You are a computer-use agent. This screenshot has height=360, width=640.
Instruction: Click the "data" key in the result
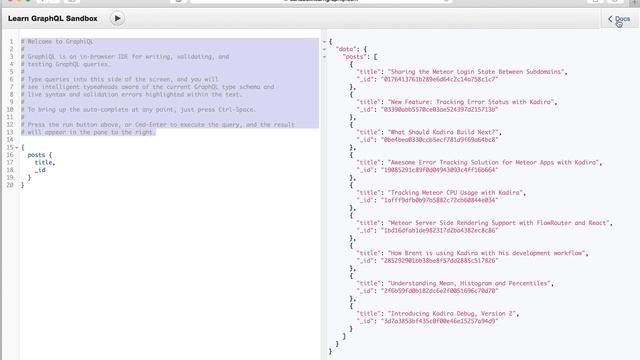point(345,49)
